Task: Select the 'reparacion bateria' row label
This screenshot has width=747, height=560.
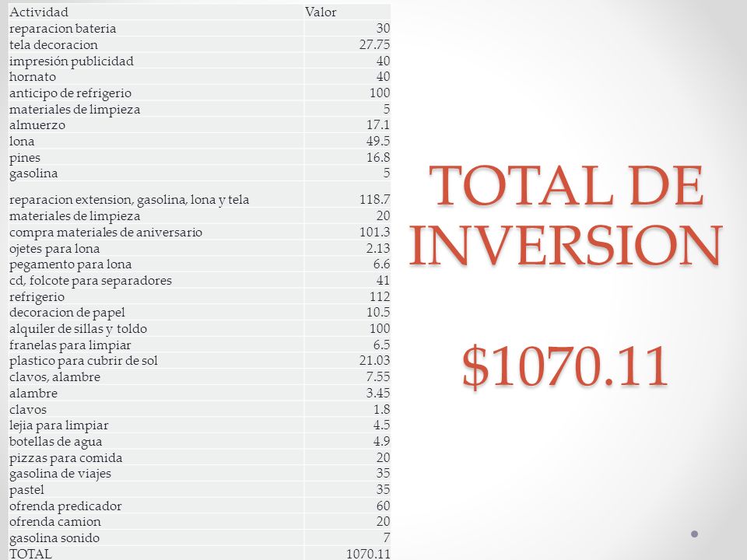Action: click(62, 29)
